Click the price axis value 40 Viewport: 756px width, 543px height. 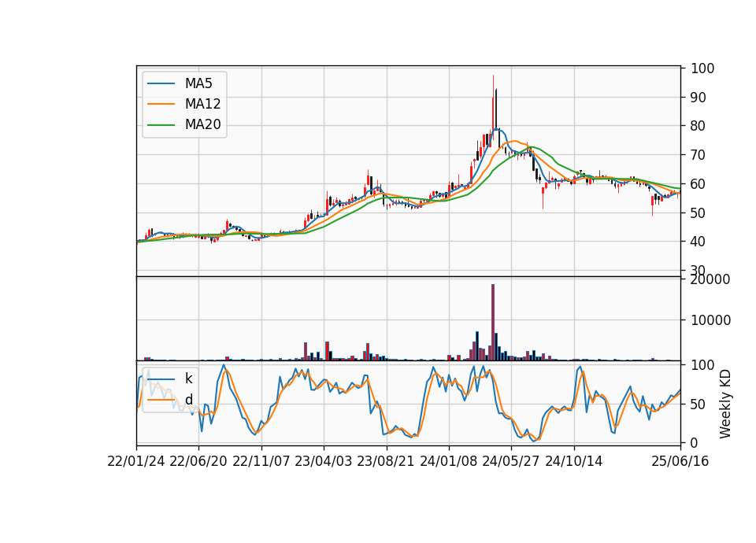pos(699,241)
